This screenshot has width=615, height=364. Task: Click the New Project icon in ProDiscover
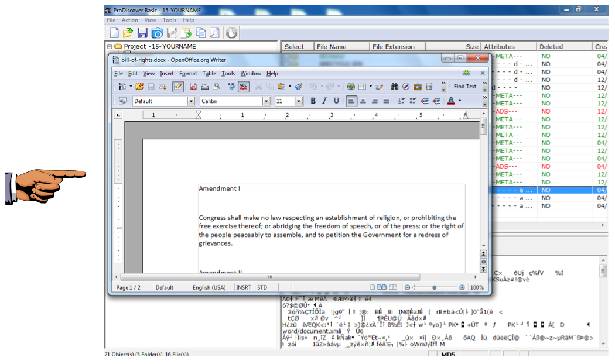[x=114, y=33]
